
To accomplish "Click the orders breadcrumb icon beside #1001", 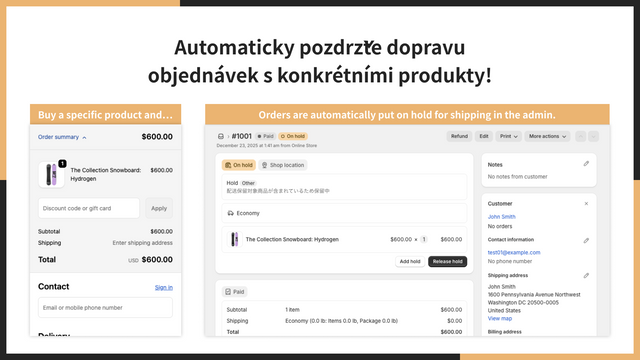I will (x=221, y=136).
